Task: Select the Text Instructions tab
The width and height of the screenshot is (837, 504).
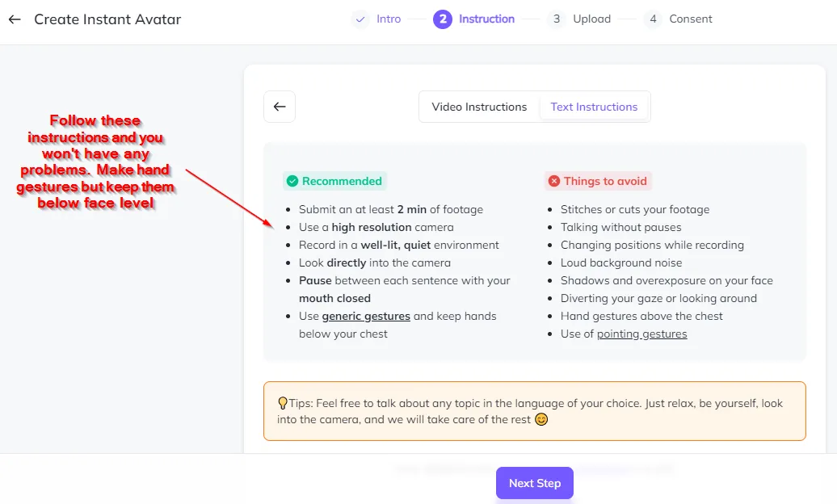Action: click(x=594, y=107)
